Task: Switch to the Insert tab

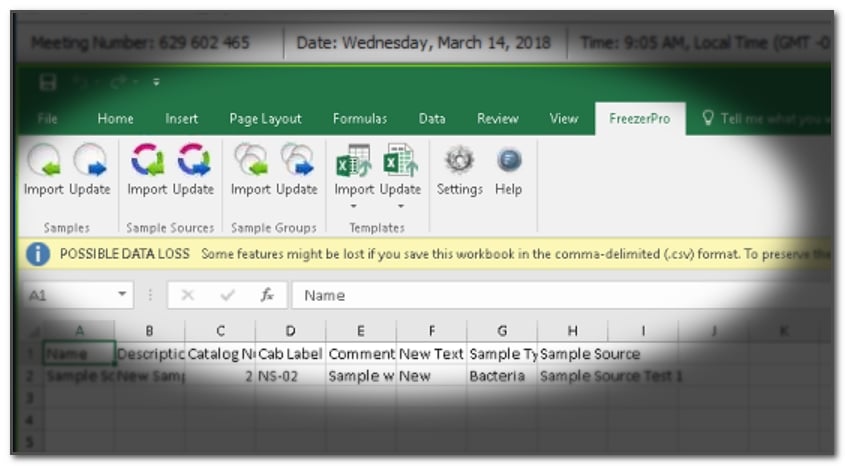Action: (x=181, y=119)
